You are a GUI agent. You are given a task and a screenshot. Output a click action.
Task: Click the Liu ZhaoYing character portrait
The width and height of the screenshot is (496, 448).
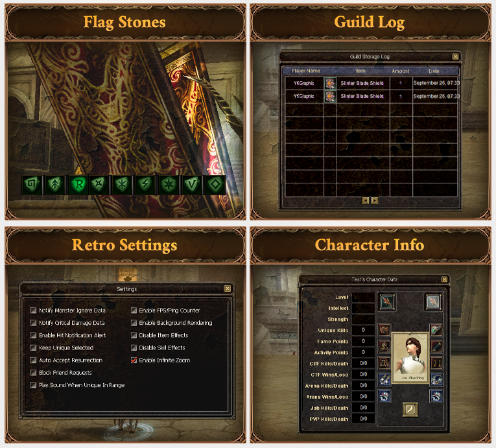click(410, 357)
